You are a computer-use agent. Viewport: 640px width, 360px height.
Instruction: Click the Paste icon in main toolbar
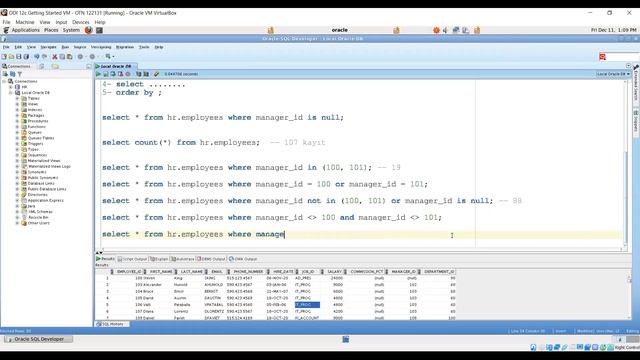click(x=69, y=56)
